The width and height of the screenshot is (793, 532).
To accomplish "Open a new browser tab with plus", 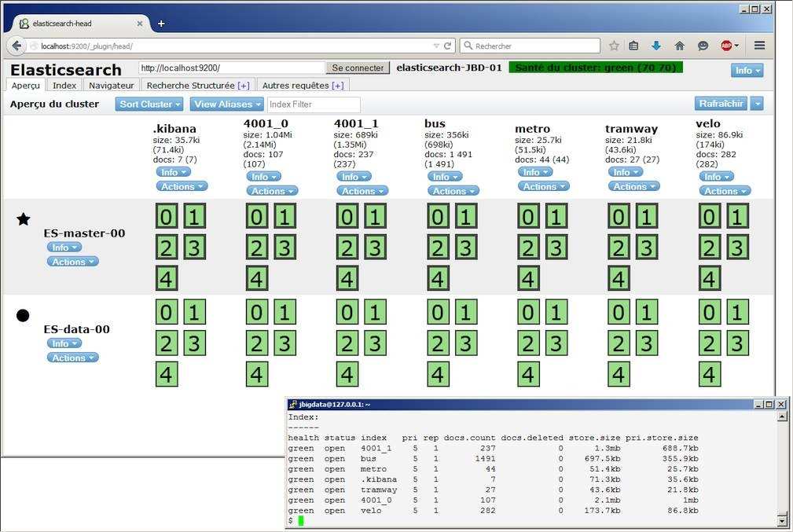I will [161, 24].
